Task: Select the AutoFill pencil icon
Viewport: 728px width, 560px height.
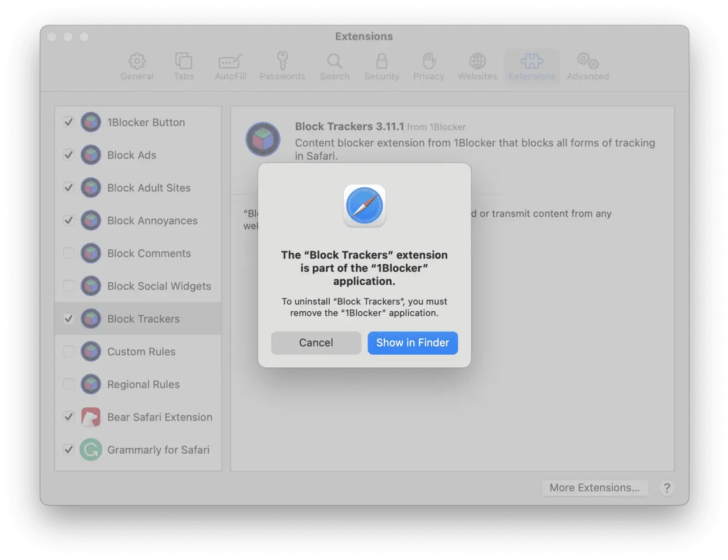Action: pos(230,61)
